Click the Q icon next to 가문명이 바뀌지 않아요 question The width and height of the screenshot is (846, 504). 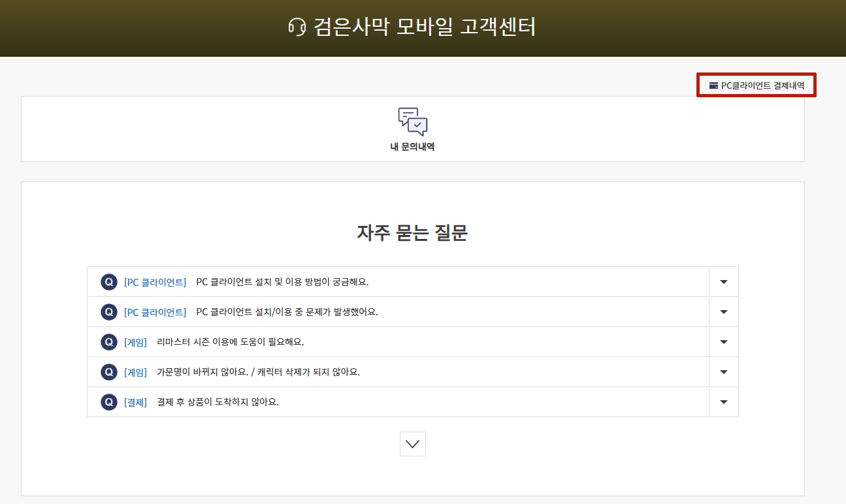pos(108,372)
